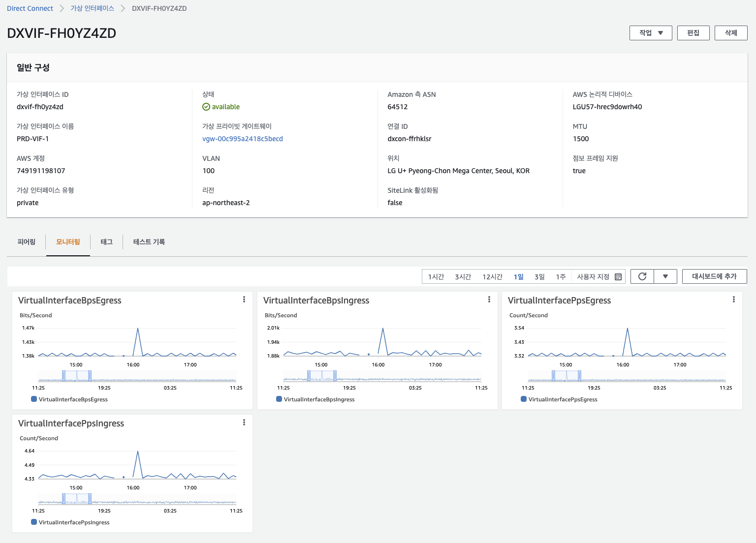Viewport: 756px width, 543px height.
Task: Click the interface ID value dxvif-fh0yz4zd
Action: coord(40,107)
